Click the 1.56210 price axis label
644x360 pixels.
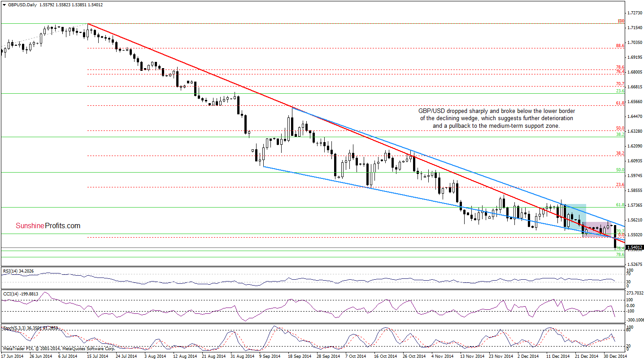tap(634, 220)
